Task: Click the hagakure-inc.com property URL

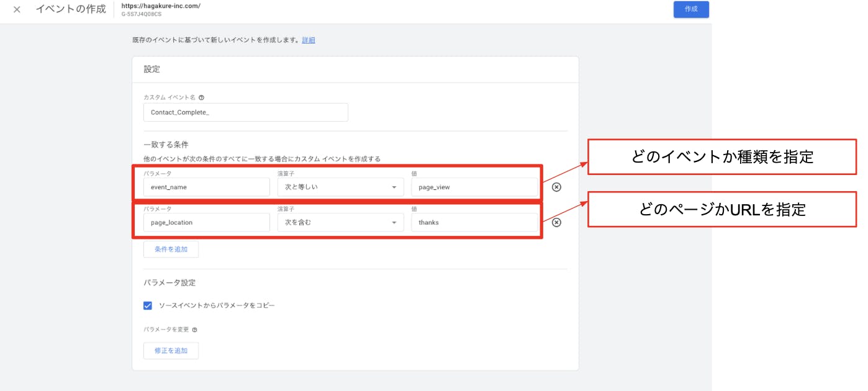Action: pos(161,6)
